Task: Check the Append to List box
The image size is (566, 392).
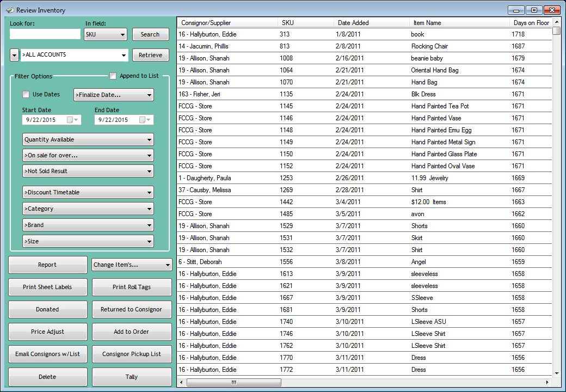Action: pyautogui.click(x=113, y=76)
